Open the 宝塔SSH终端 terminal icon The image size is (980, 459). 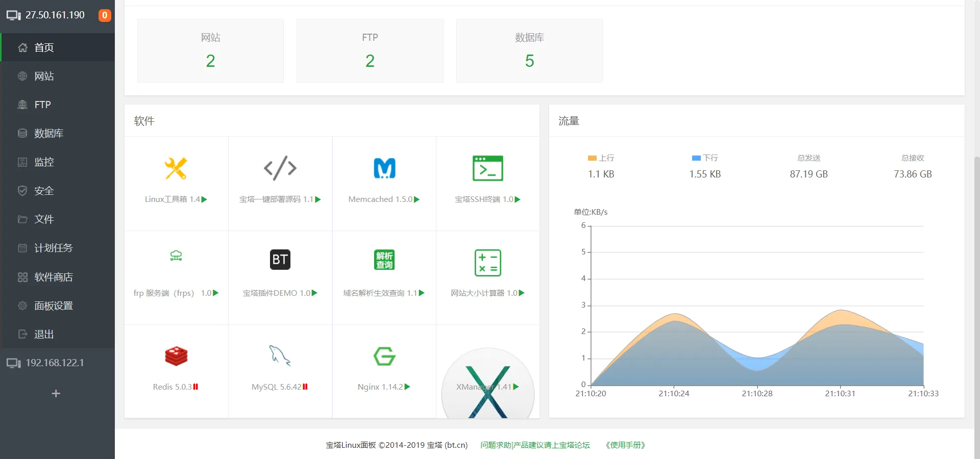(488, 168)
